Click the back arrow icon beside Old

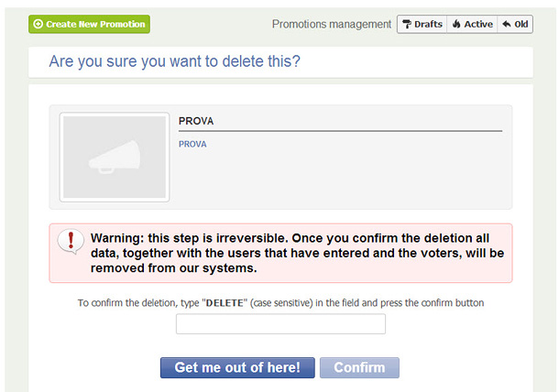point(506,24)
